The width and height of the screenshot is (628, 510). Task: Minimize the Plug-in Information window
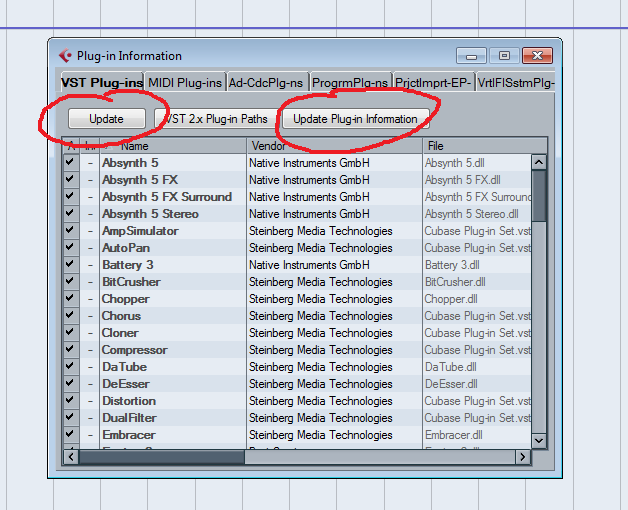click(x=471, y=56)
